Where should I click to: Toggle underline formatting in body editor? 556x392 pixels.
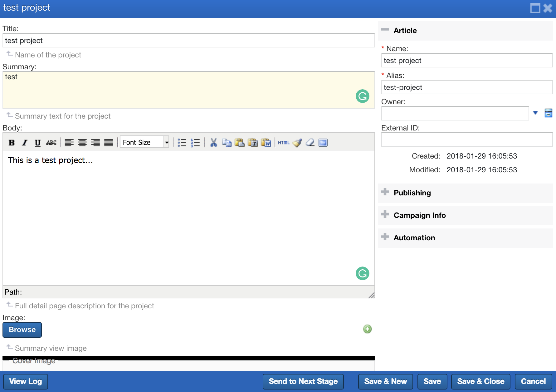click(38, 143)
